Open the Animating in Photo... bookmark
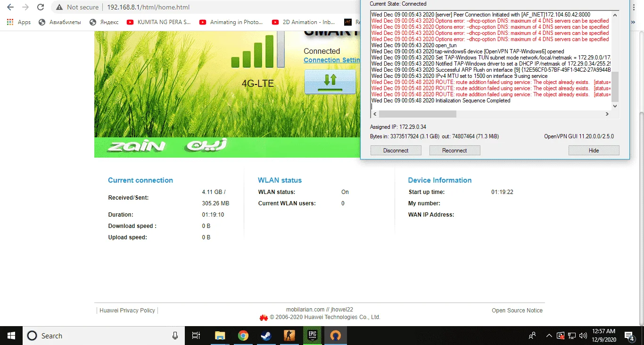 231,22
